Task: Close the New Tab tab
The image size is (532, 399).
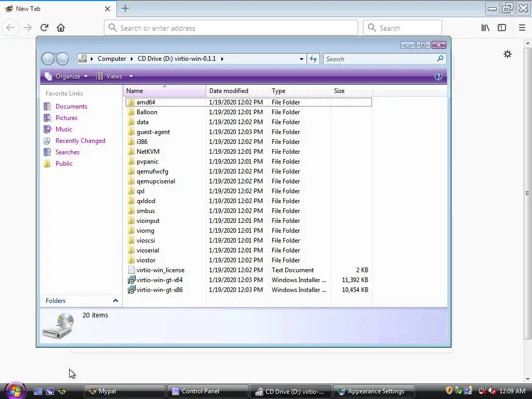Action: (x=107, y=9)
